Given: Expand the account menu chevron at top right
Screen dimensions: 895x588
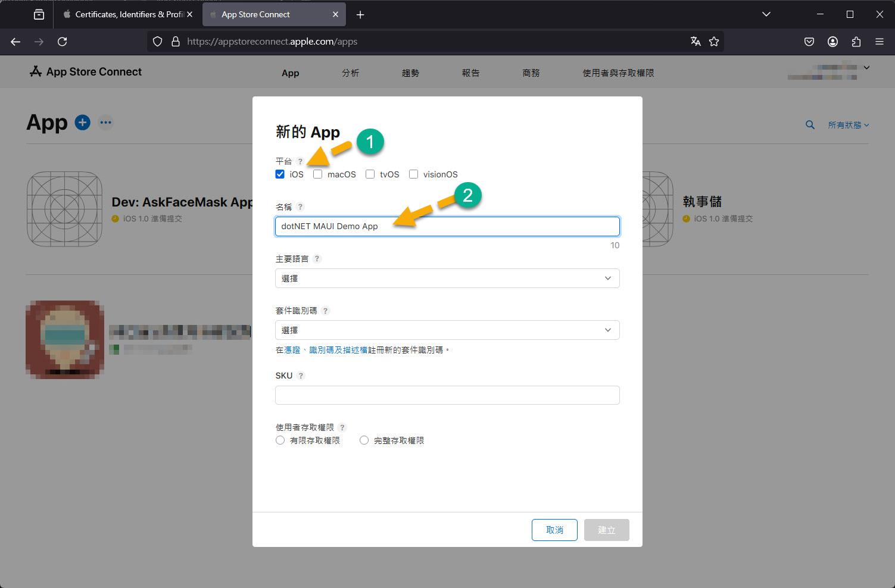Looking at the screenshot, I should (866, 68).
